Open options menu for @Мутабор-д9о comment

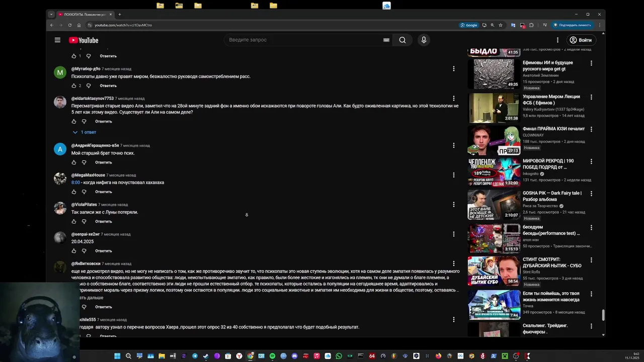454,69
